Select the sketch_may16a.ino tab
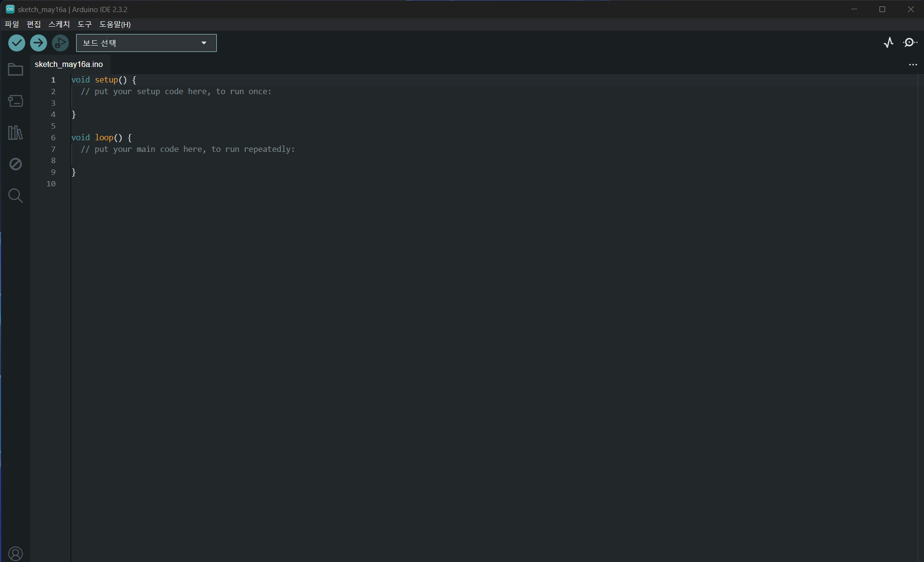 tap(69, 65)
